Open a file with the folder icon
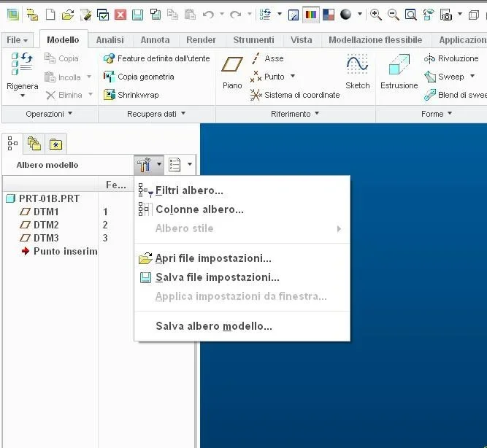 [x=68, y=15]
